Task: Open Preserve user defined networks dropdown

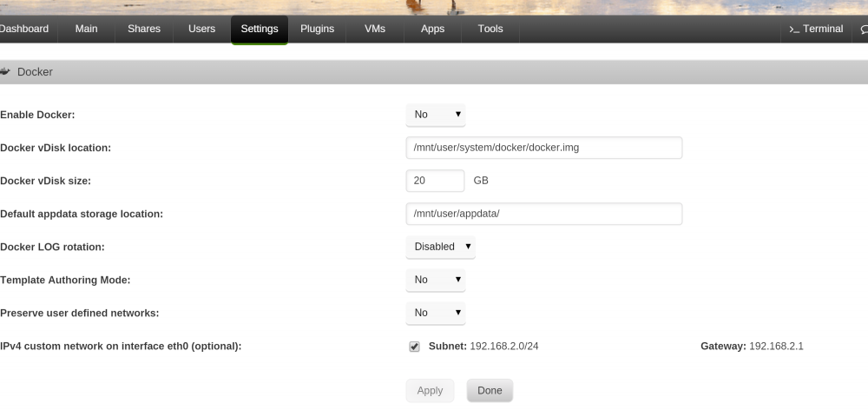Action: pyautogui.click(x=436, y=313)
